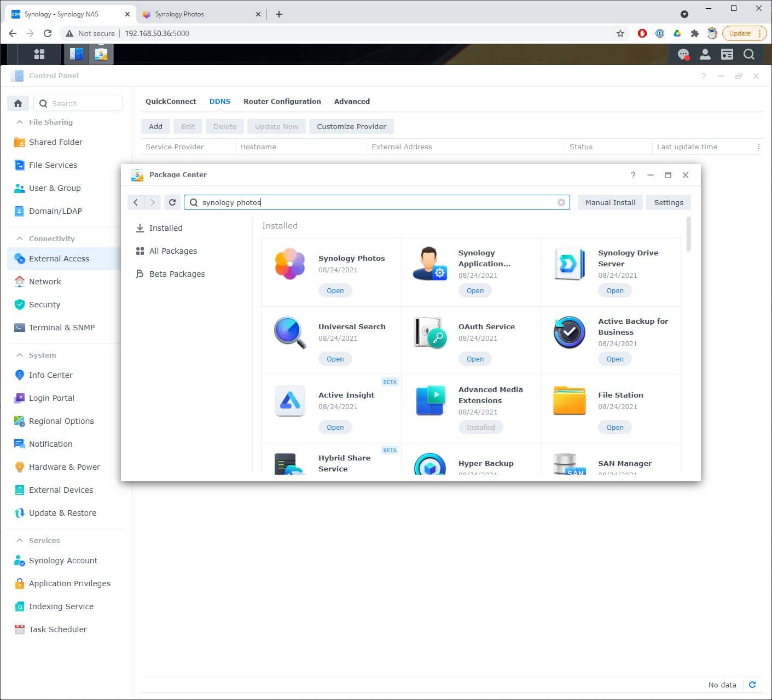Open Synology Drive Server package
Image resolution: width=772 pixels, height=700 pixels.
tap(615, 291)
